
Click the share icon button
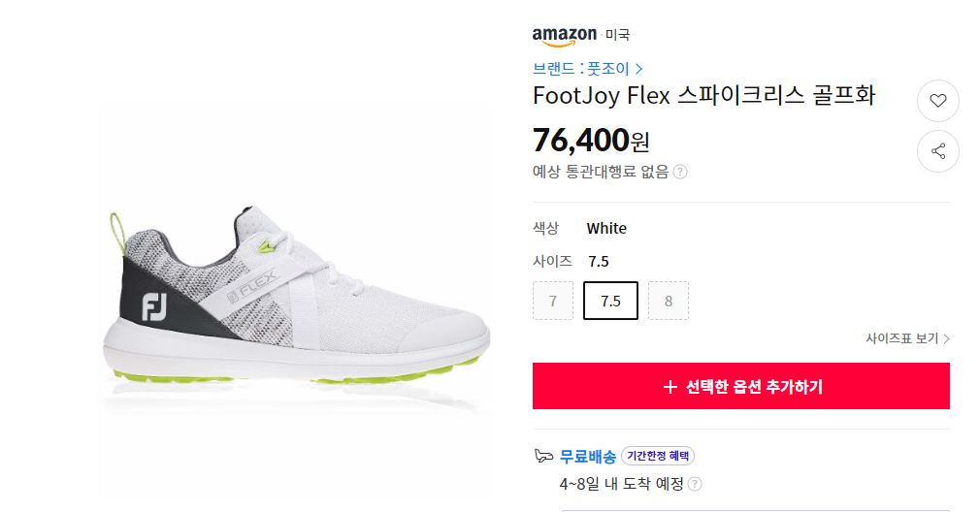(938, 151)
